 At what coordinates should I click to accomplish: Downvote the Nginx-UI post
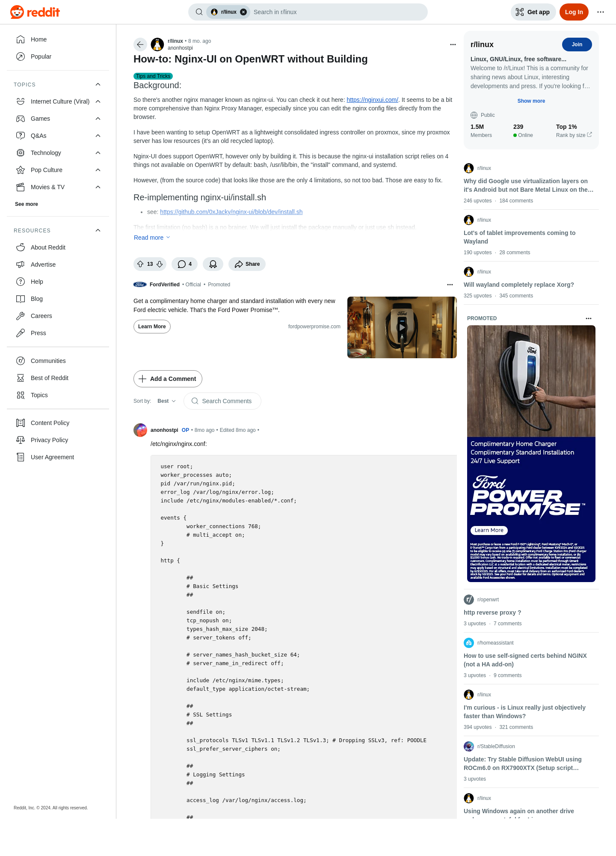[x=160, y=264]
